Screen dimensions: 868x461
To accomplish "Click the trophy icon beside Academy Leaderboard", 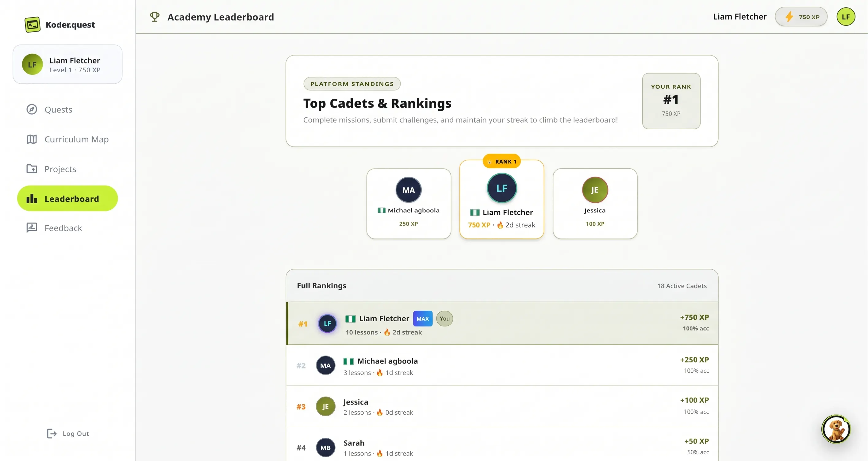I will pos(155,17).
